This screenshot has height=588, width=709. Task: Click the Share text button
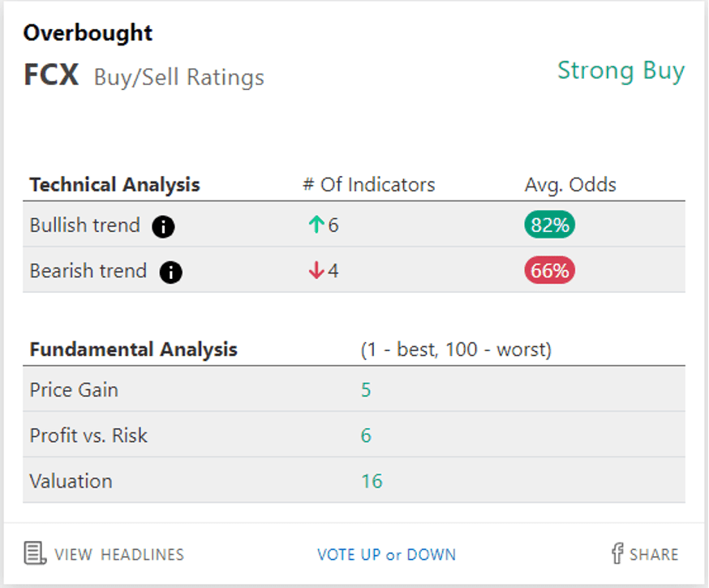point(654,555)
